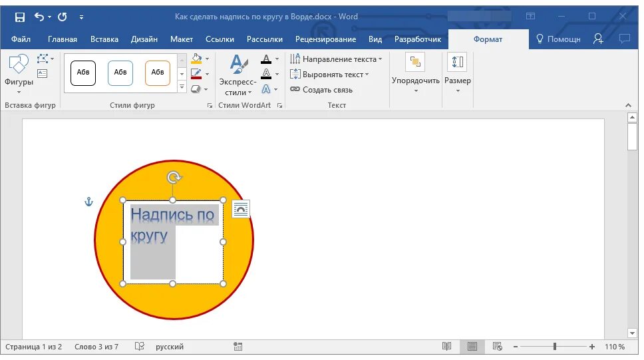Apply the black outline Абв shape style
The height and width of the screenshot is (360, 644).
(83, 73)
